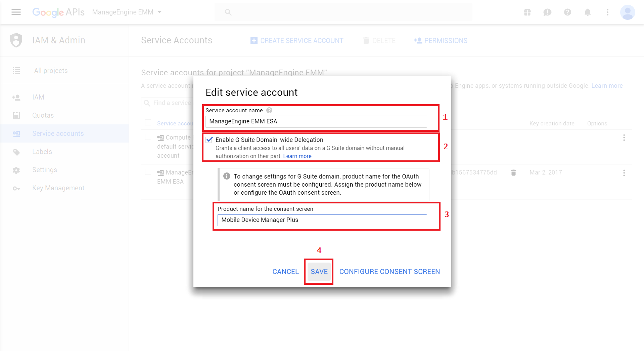
Task: Click the Service Accounts page title
Action: tap(177, 40)
